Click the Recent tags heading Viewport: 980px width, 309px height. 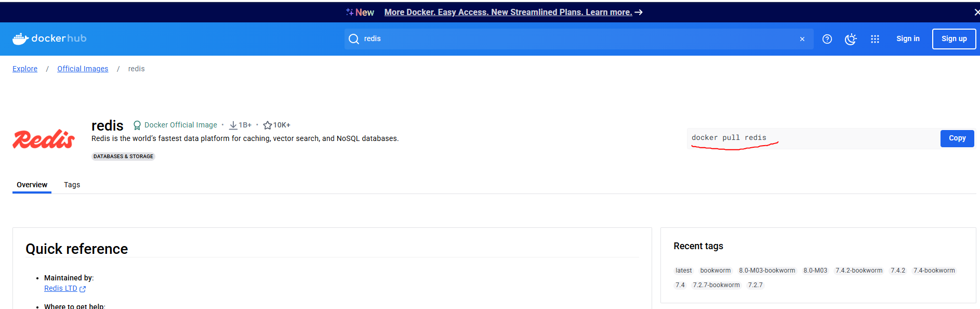(698, 246)
